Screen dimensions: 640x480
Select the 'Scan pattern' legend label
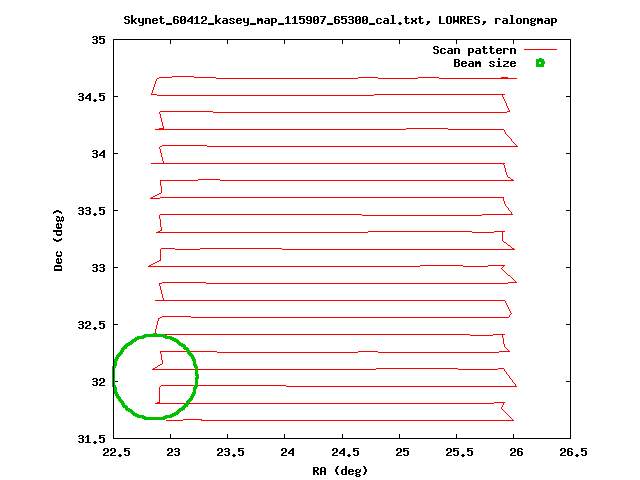pos(474,50)
